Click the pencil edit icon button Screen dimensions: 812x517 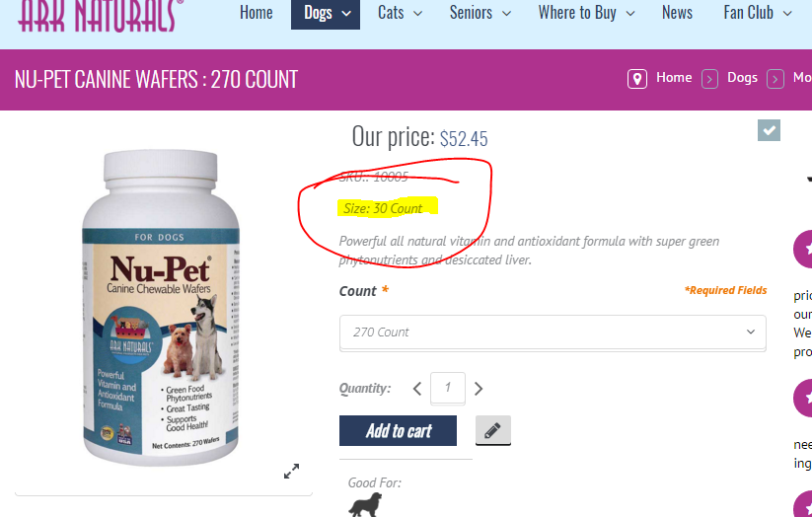coord(493,430)
